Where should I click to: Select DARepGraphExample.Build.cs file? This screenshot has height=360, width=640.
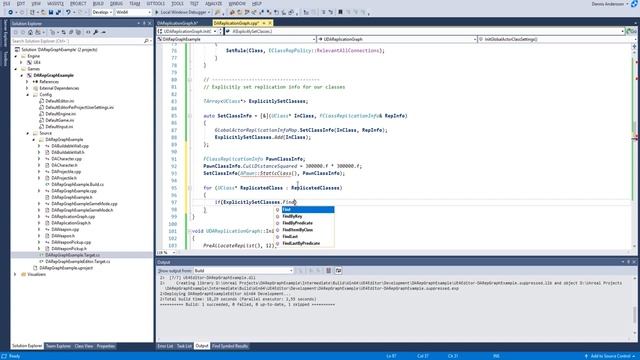(77, 184)
